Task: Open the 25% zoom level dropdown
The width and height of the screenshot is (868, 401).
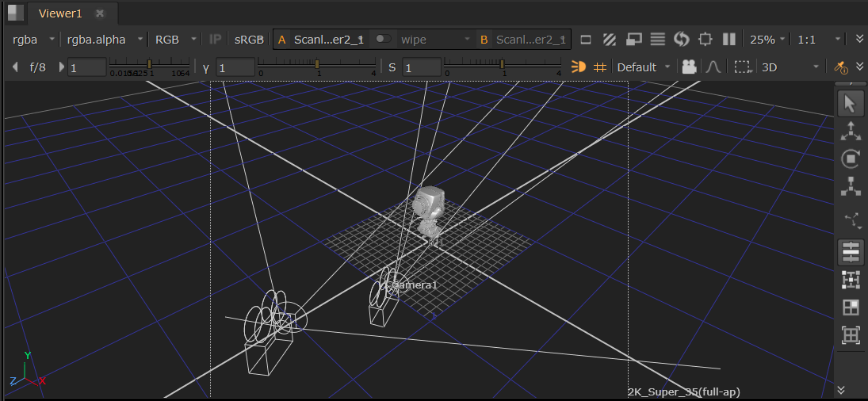Action: (767, 39)
